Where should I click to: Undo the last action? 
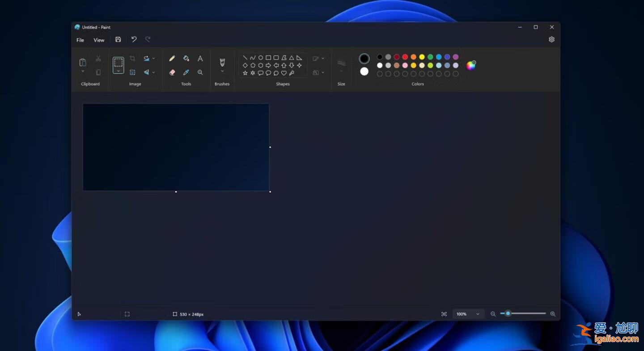point(134,39)
